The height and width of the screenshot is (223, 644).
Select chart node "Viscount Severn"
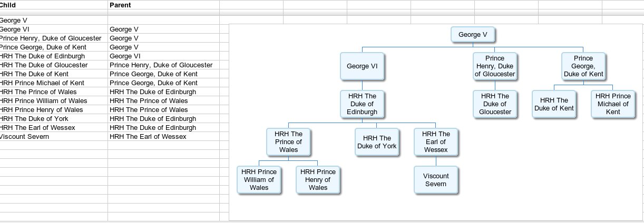tap(436, 179)
